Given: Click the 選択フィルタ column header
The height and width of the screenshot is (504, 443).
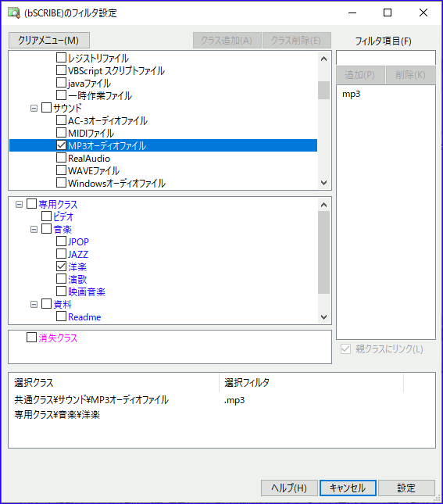Looking at the screenshot, I should coord(311,383).
